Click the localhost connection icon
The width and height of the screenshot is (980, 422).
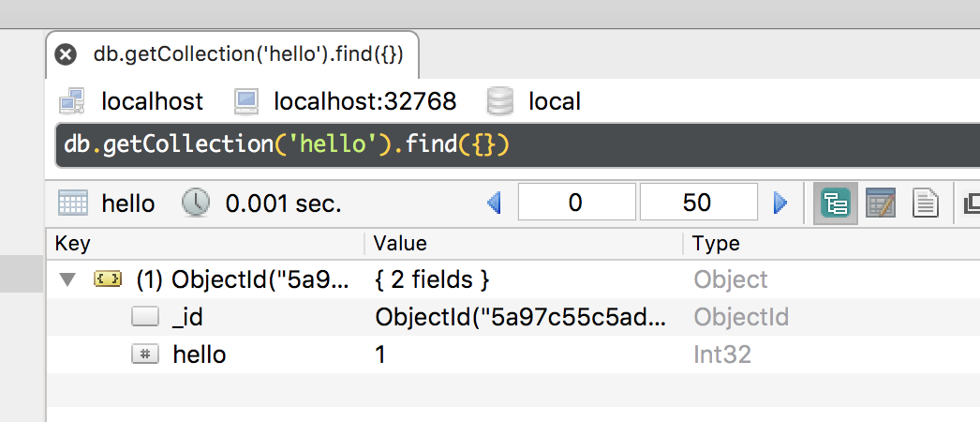[72, 100]
